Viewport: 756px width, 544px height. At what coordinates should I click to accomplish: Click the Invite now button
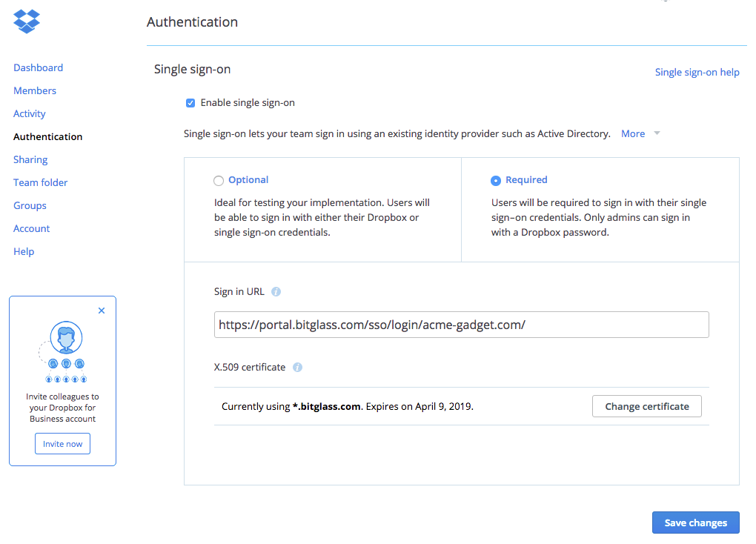[x=62, y=443]
